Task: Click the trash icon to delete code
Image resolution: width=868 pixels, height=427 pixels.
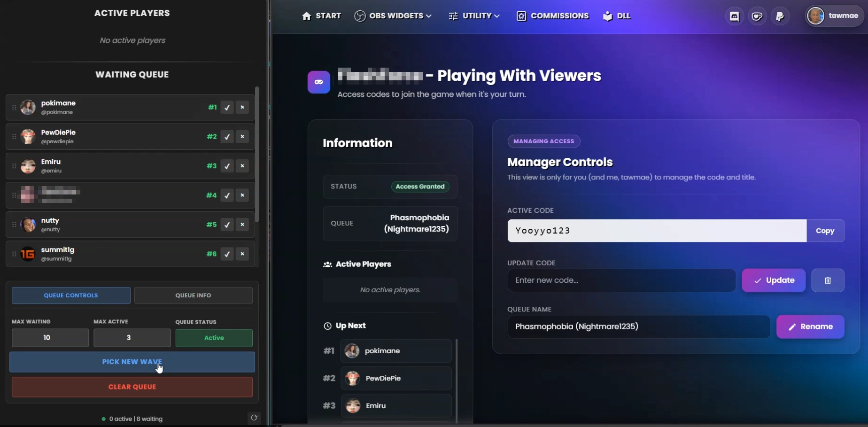Action: 828,280
